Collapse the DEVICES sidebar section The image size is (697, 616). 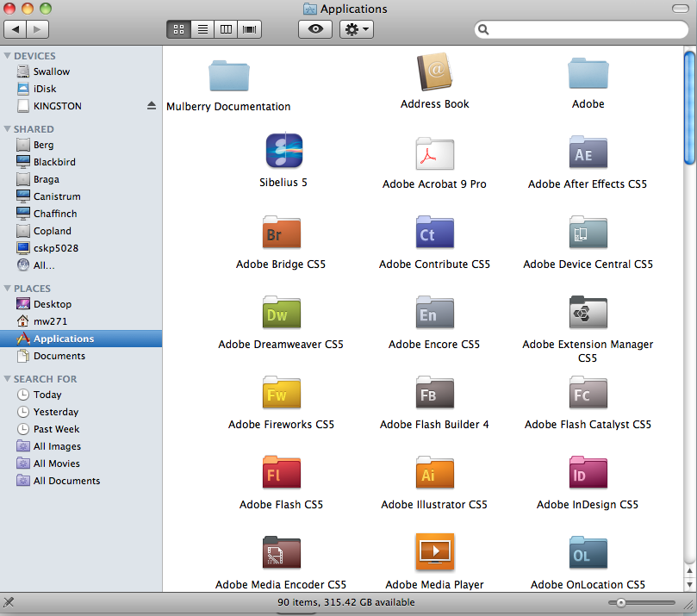(x=7, y=55)
